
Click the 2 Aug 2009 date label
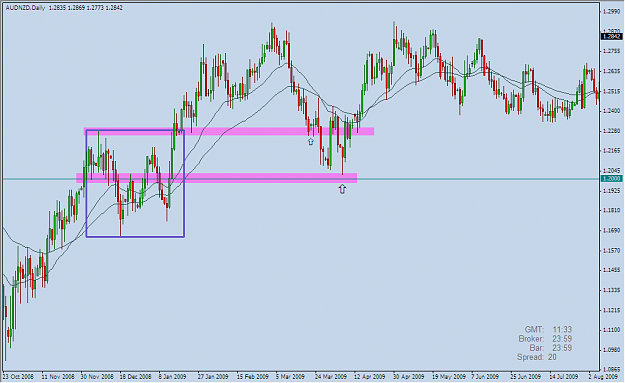603,377
